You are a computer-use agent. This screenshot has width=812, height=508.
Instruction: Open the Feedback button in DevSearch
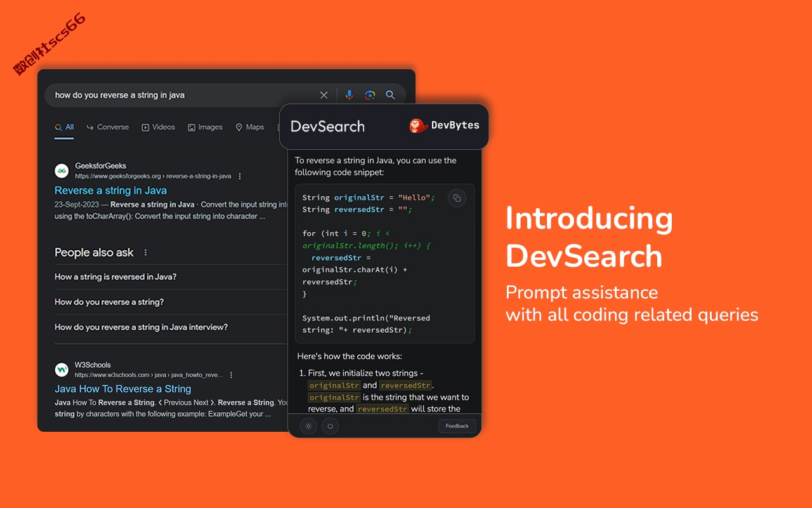457,426
